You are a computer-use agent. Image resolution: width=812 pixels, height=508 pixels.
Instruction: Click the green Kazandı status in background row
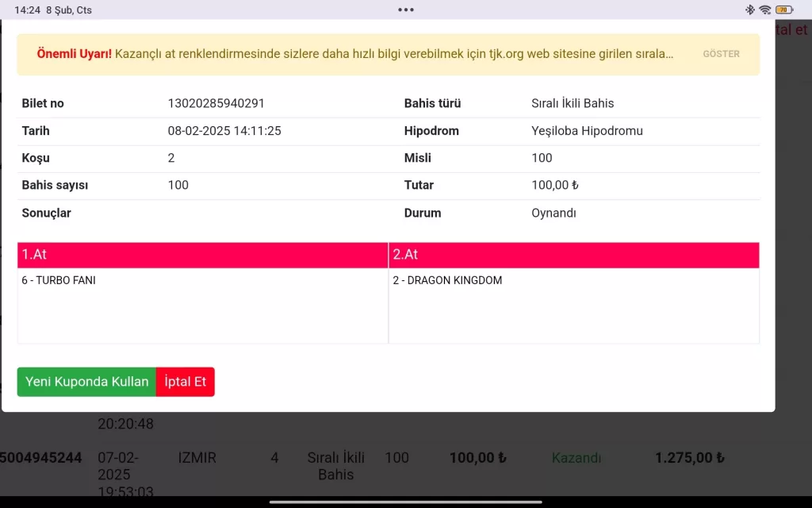click(x=576, y=458)
